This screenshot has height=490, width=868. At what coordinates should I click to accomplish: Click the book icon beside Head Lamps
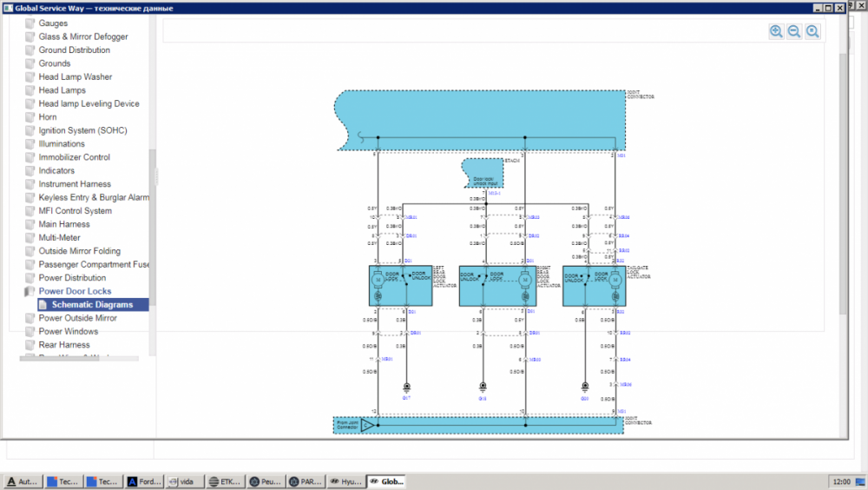click(30, 90)
